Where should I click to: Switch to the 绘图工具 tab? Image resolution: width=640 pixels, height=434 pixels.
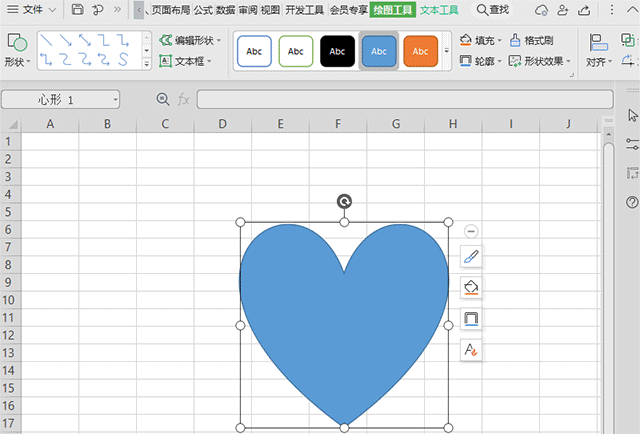393,10
